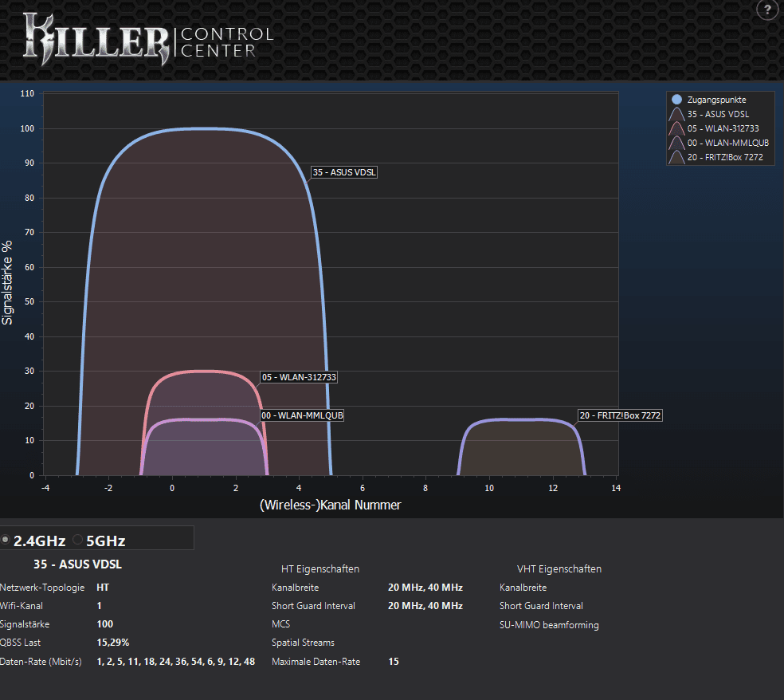784x700 pixels.
Task: Select legend entry 20 - FRITZ!Box 7272
Action: (725, 157)
